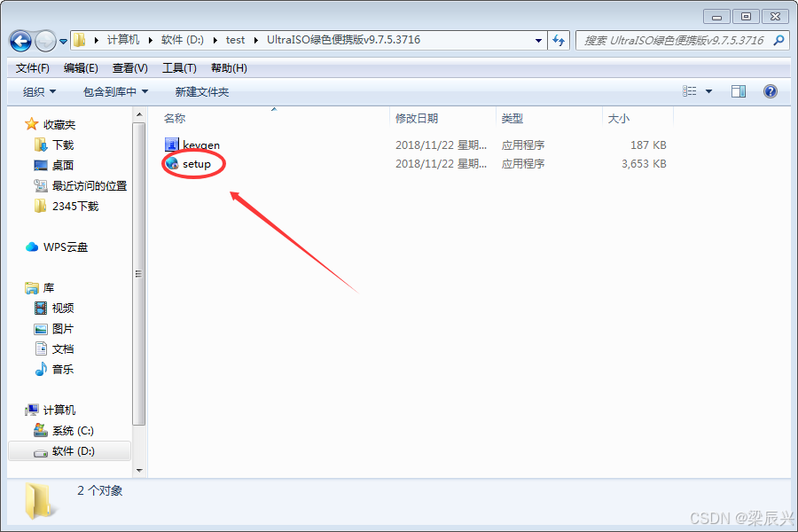The width and height of the screenshot is (798, 532).
Task: Click the 库 libraries icon
Action: point(32,287)
